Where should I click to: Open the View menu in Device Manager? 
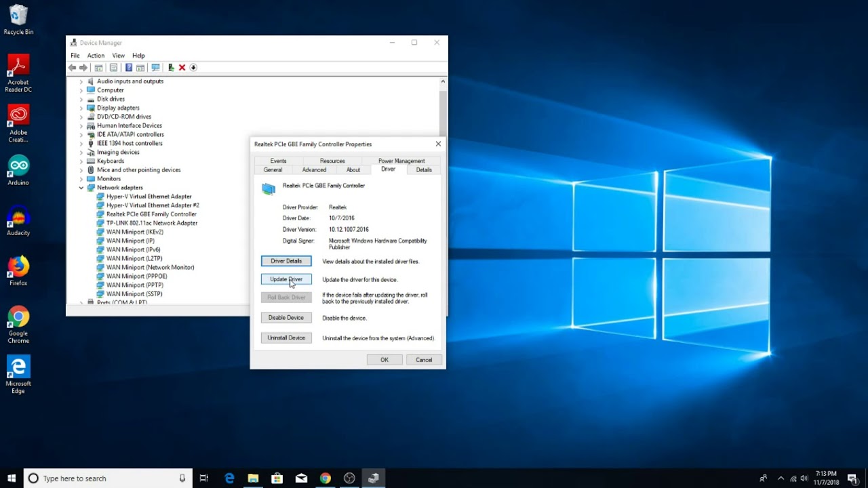(118, 56)
